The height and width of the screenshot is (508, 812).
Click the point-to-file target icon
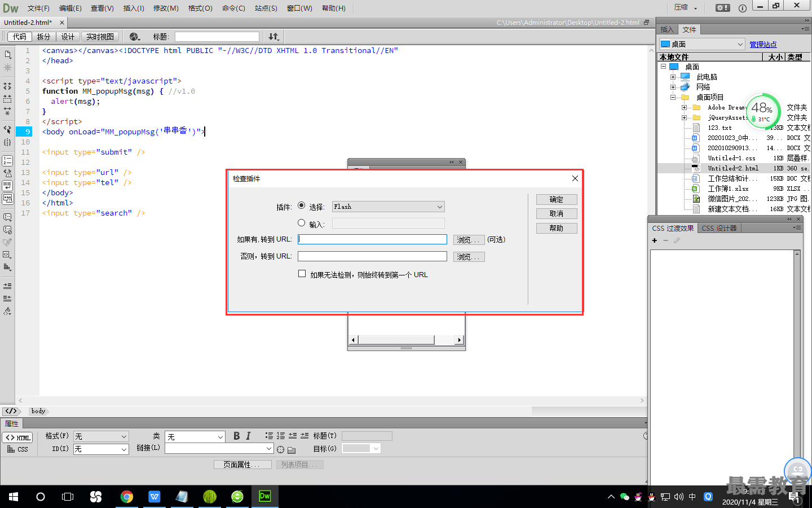pyautogui.click(x=280, y=449)
